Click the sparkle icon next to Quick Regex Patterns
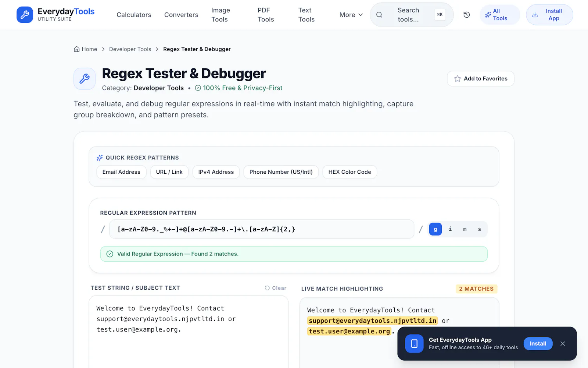This screenshot has height=368, width=588. [x=100, y=158]
